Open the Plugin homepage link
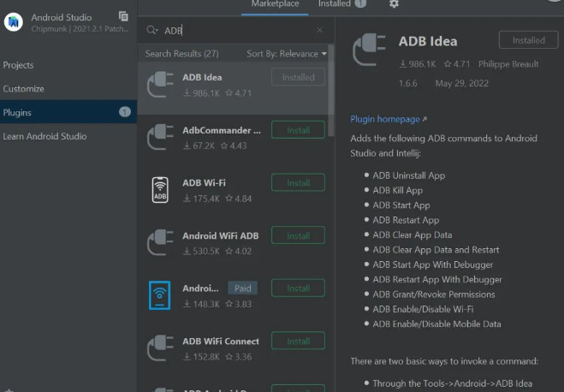 (389, 120)
